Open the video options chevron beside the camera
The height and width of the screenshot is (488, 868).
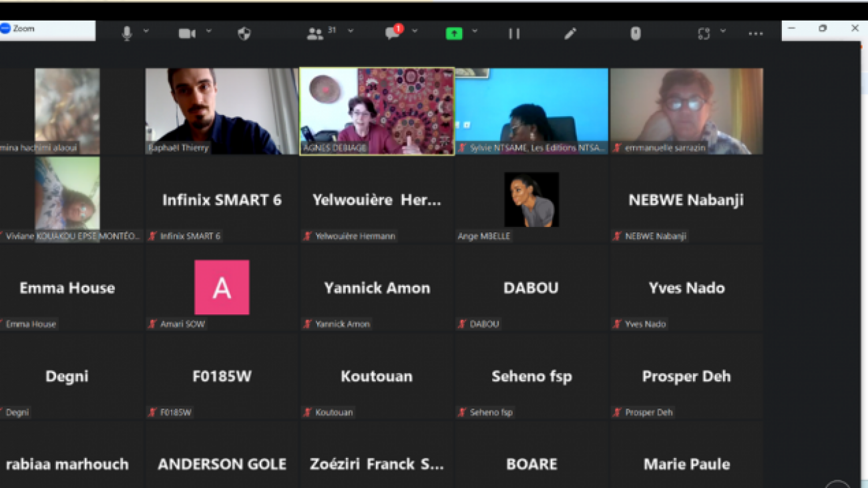[208, 32]
